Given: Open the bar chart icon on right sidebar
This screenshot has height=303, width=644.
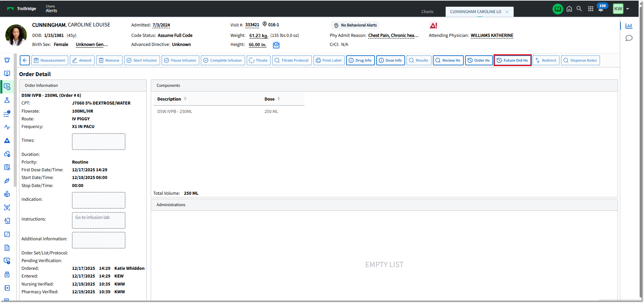Looking at the screenshot, I should (x=629, y=26).
